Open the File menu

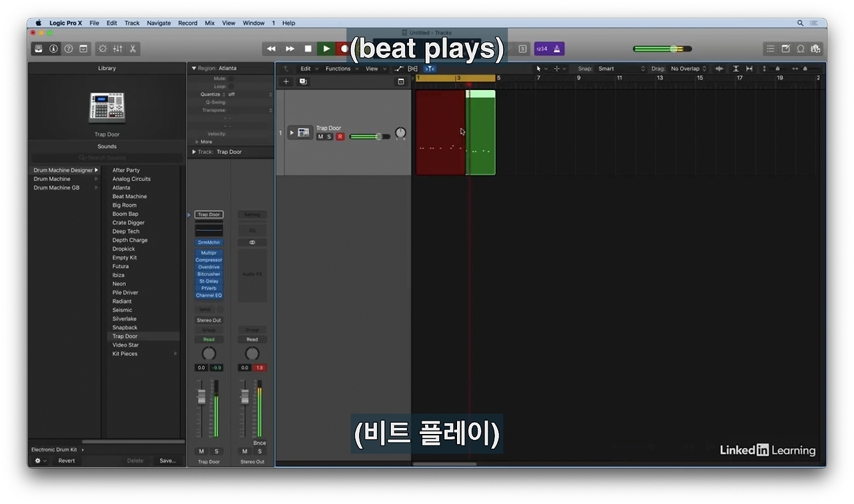(x=94, y=23)
